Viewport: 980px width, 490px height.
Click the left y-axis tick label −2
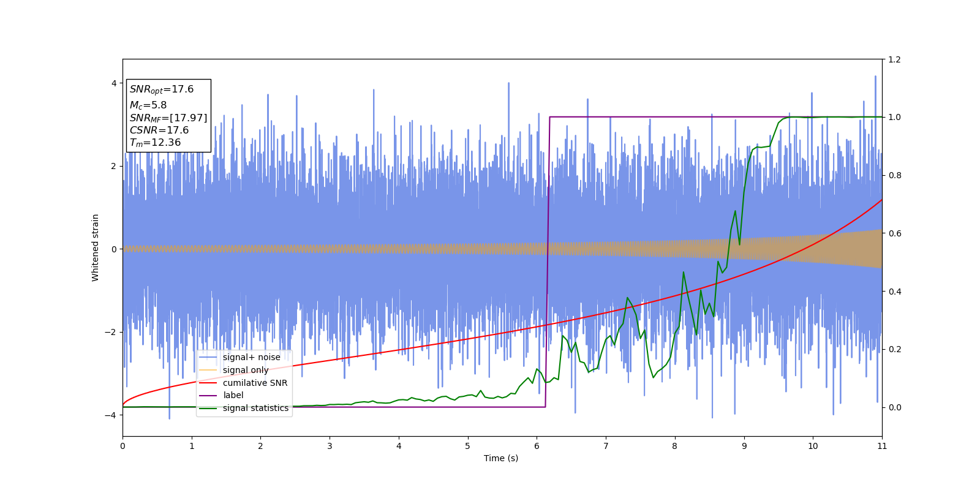pos(111,332)
